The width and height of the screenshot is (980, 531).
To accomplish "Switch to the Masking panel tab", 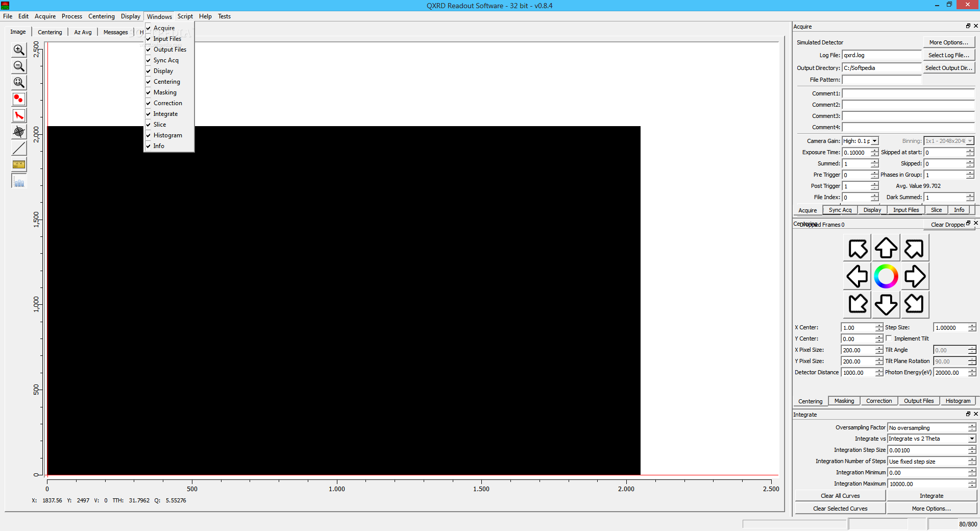I will tap(844, 401).
